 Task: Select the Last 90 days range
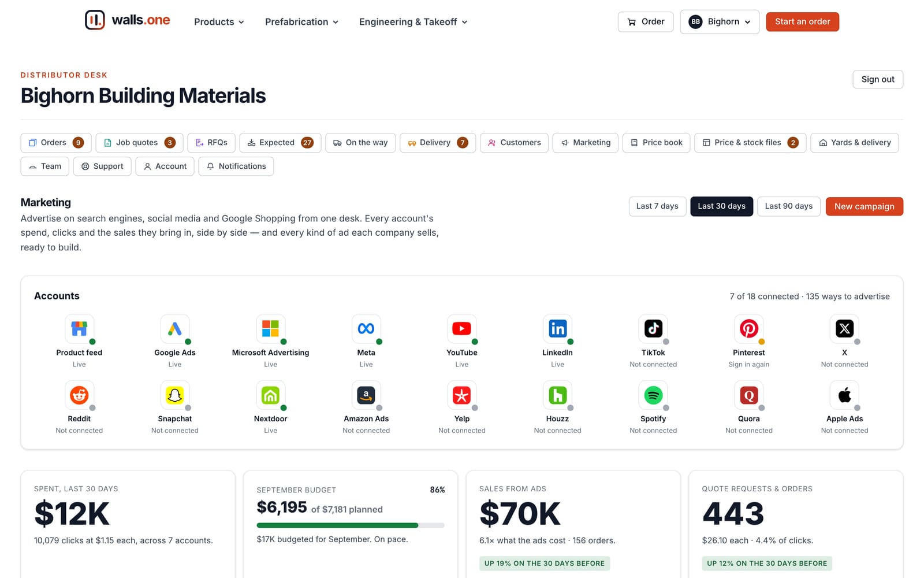pyautogui.click(x=788, y=206)
